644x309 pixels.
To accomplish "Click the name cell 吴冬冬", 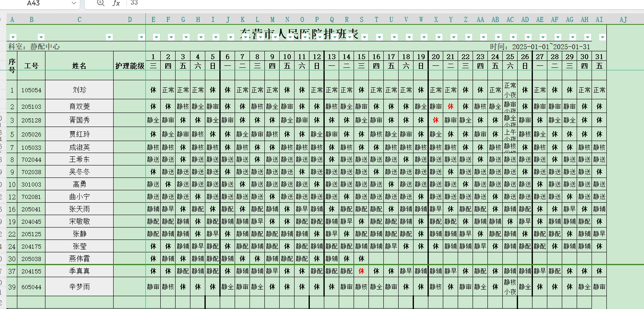I will [x=79, y=172].
